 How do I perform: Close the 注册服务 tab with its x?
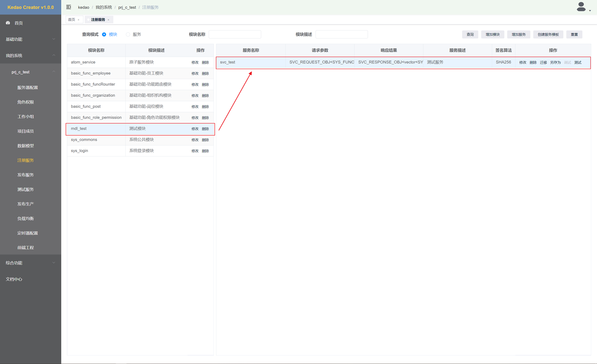coord(109,20)
